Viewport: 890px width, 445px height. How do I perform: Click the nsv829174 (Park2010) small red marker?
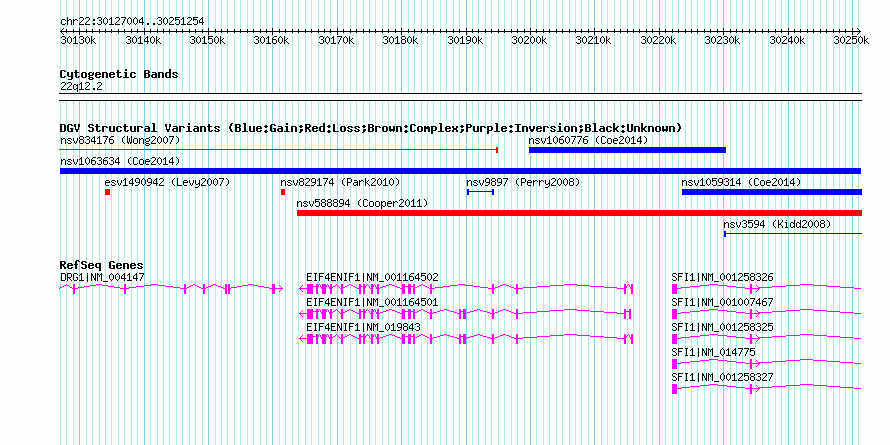283,192
